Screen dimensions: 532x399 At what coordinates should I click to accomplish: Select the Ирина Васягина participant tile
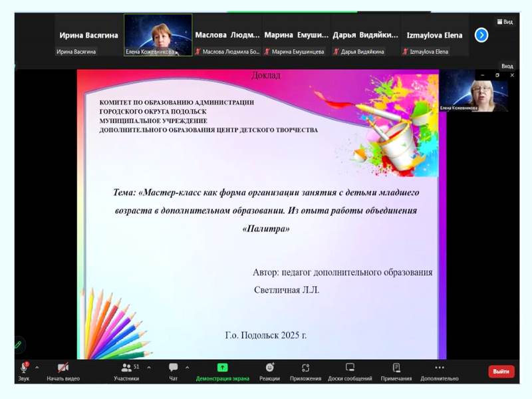[x=88, y=35]
